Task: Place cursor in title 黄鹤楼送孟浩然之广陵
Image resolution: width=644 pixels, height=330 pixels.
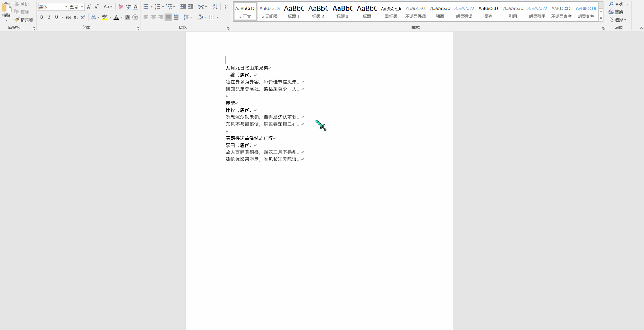Action: coord(249,138)
